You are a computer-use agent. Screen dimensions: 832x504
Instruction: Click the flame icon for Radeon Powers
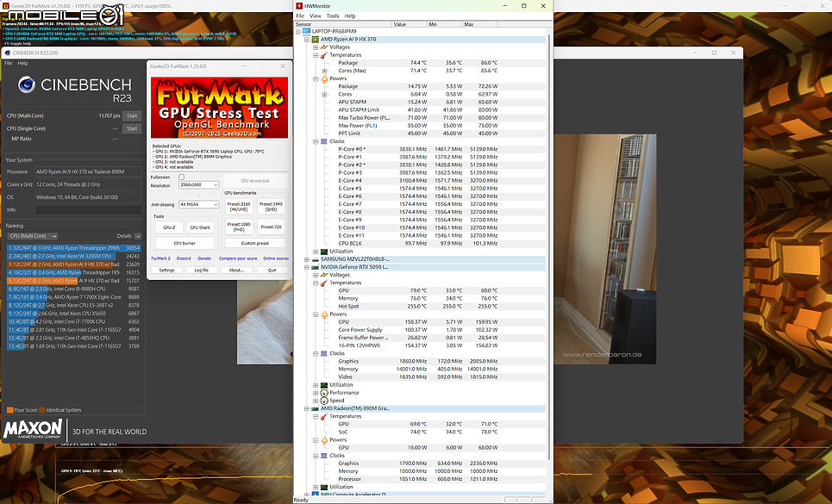[323, 440]
